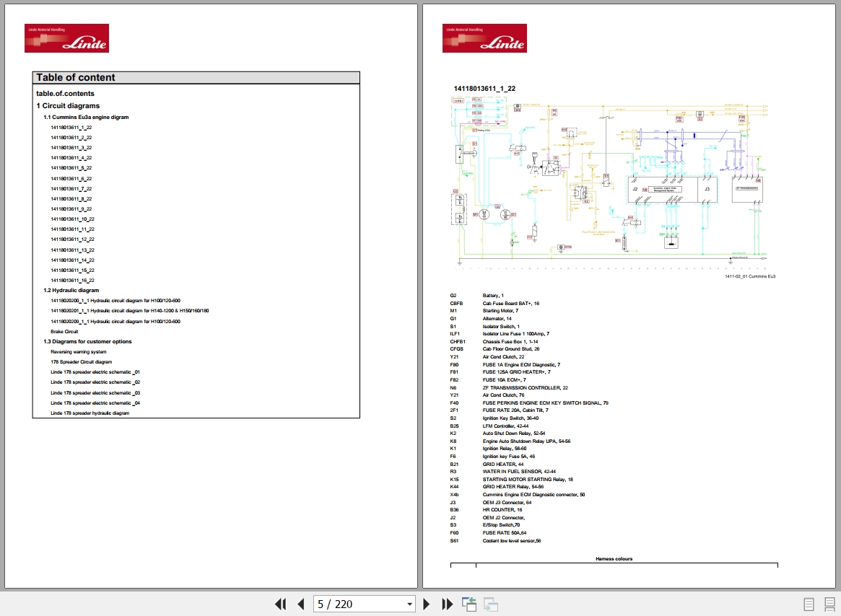Go to the first page

[281, 604]
